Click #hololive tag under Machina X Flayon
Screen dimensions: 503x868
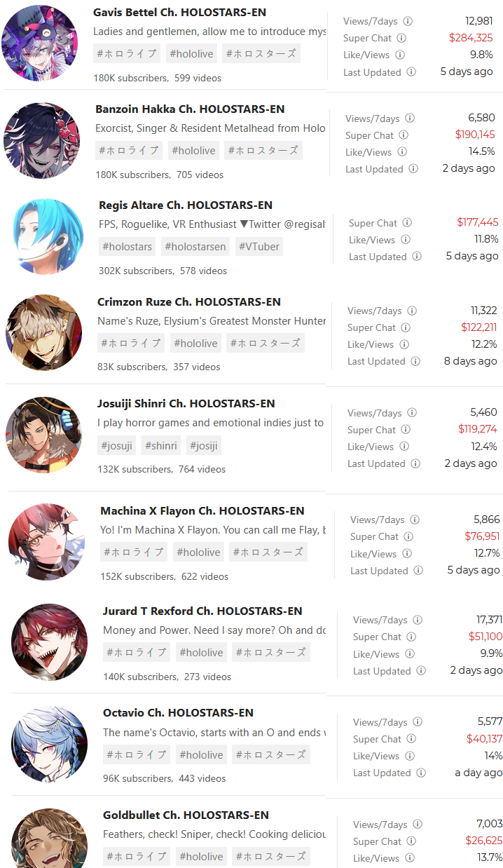[x=199, y=552]
